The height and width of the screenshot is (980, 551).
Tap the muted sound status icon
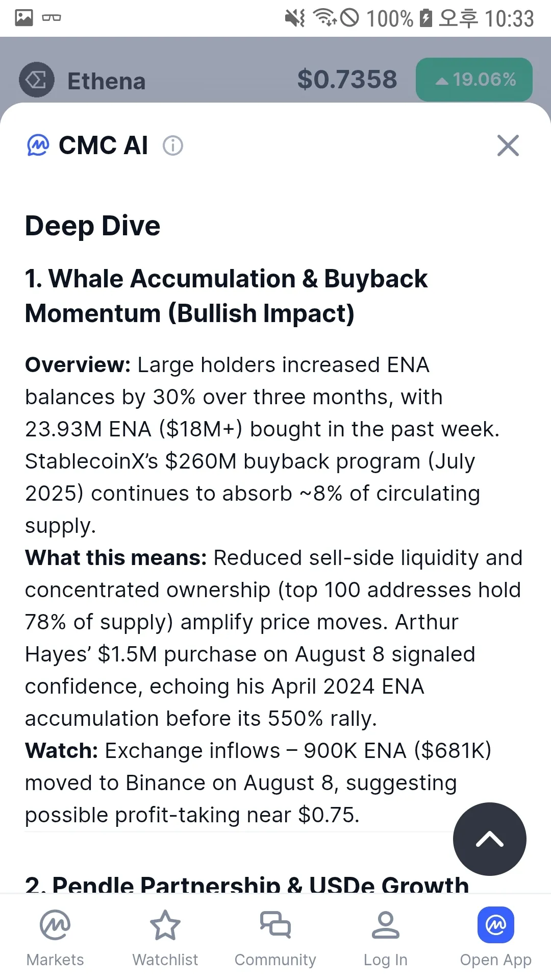(295, 18)
